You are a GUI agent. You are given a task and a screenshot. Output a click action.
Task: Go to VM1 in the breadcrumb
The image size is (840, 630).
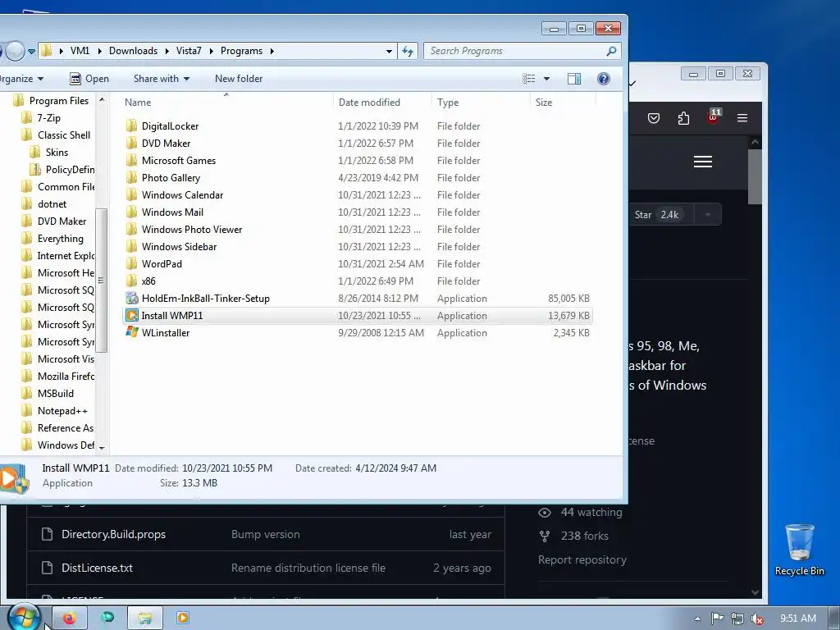coord(80,51)
